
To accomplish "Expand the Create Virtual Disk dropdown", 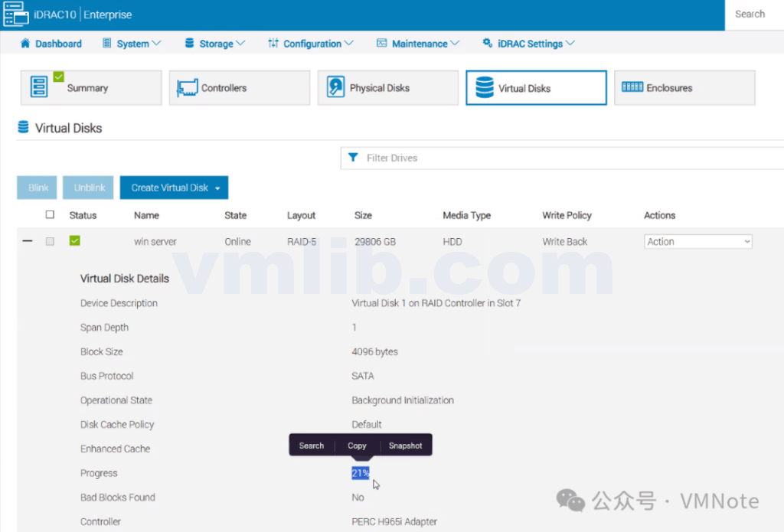I will [217, 188].
